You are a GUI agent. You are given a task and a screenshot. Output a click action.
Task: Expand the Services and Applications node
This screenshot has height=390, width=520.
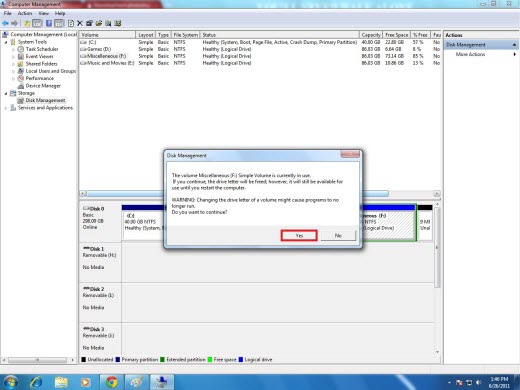coord(6,108)
